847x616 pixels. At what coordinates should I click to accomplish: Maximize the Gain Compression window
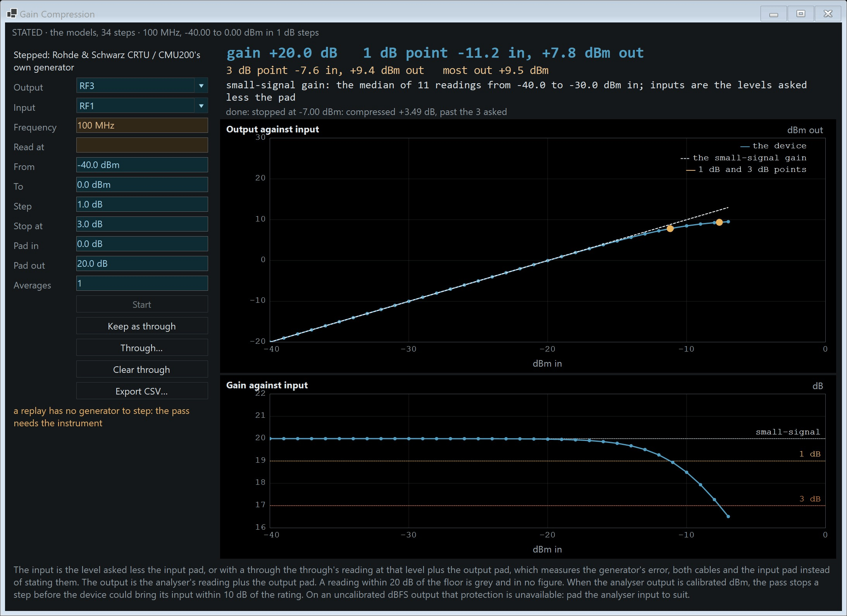point(801,14)
